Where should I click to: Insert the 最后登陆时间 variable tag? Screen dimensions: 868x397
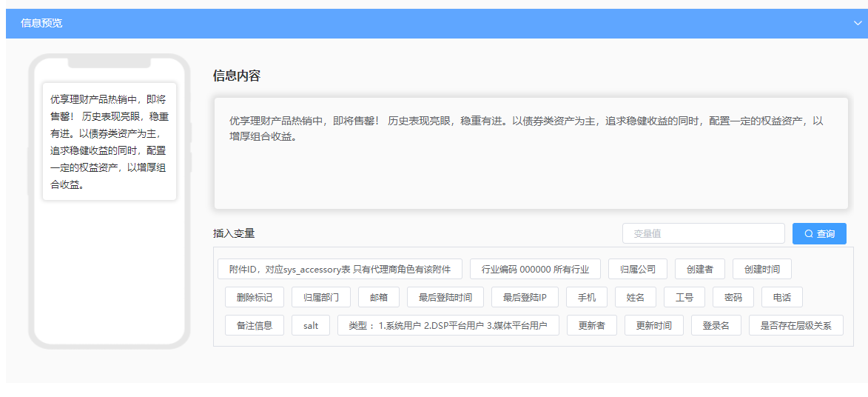pos(445,297)
